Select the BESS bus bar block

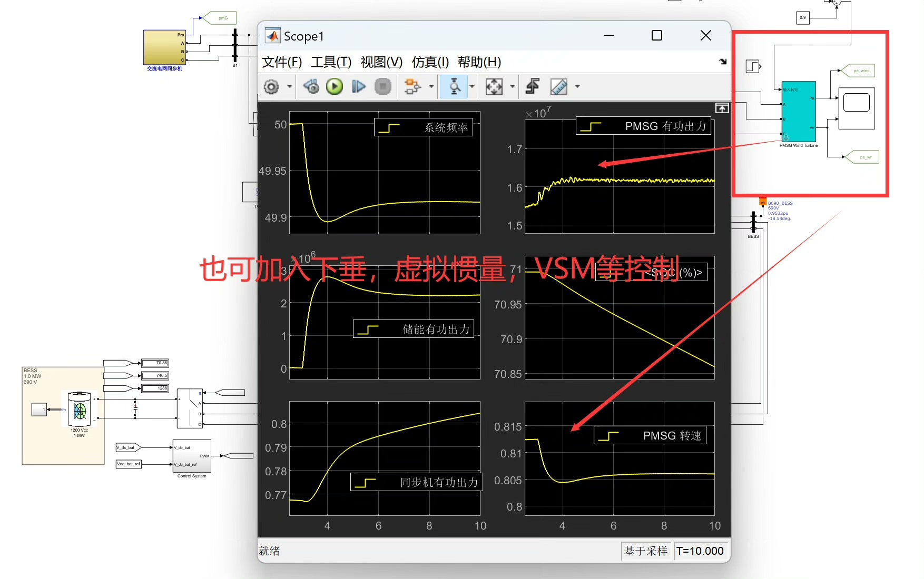753,222
